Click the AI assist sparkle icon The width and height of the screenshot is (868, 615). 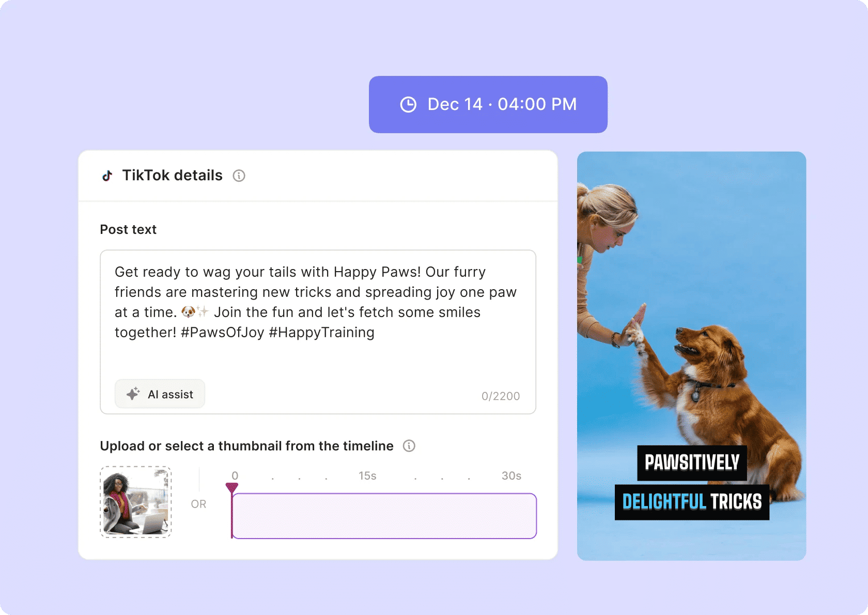[x=133, y=393]
